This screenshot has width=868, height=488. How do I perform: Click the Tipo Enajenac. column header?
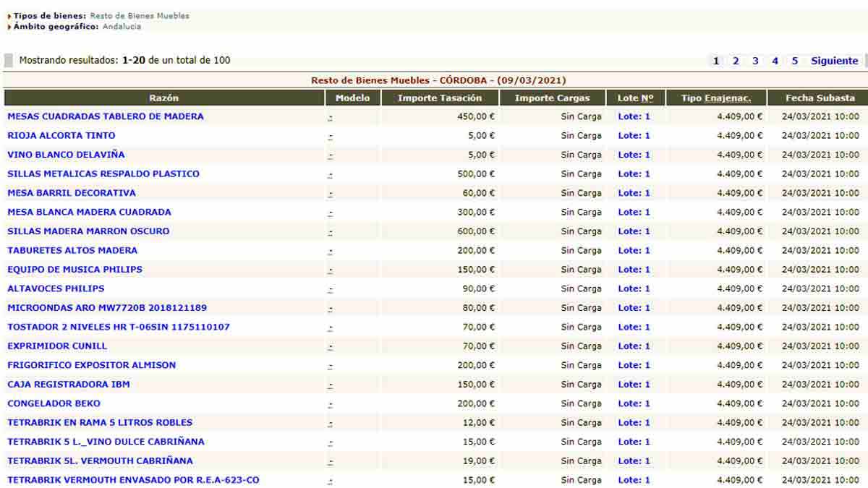point(715,98)
